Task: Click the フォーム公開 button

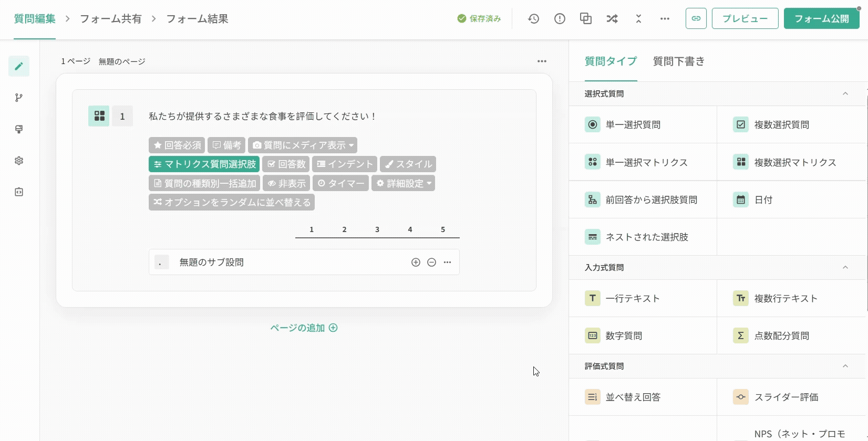Action: [822, 18]
